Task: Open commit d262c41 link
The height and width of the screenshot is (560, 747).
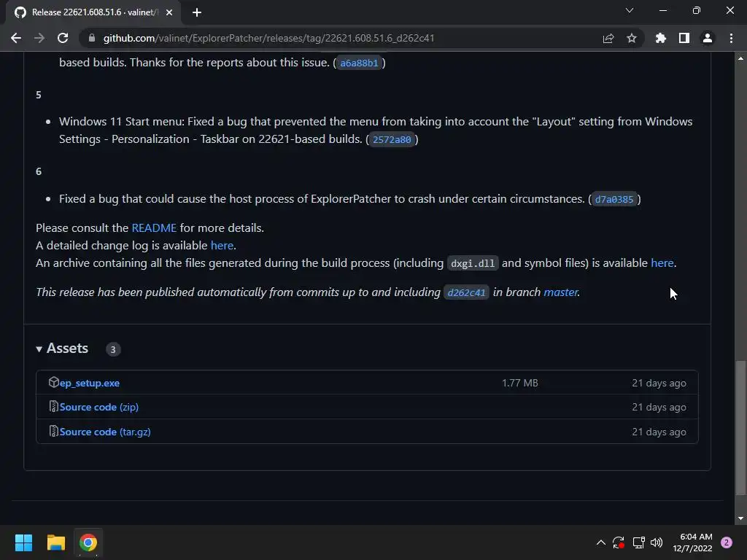Action: point(466,292)
